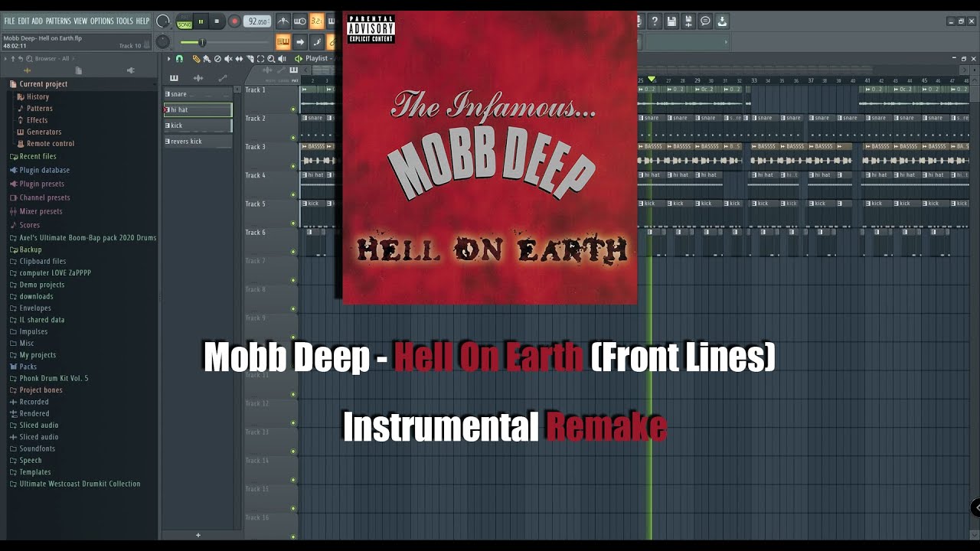The width and height of the screenshot is (980, 551).
Task: Click the master volume knob
Action: (x=163, y=21)
